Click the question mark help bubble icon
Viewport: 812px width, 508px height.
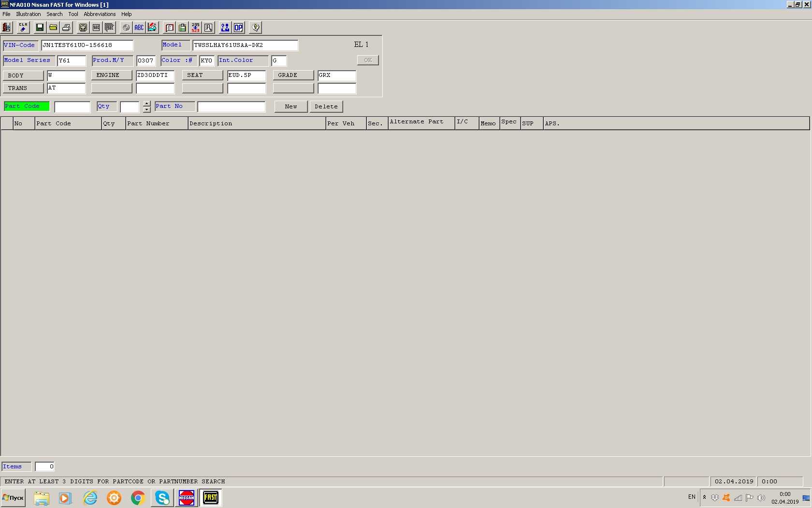point(256,28)
